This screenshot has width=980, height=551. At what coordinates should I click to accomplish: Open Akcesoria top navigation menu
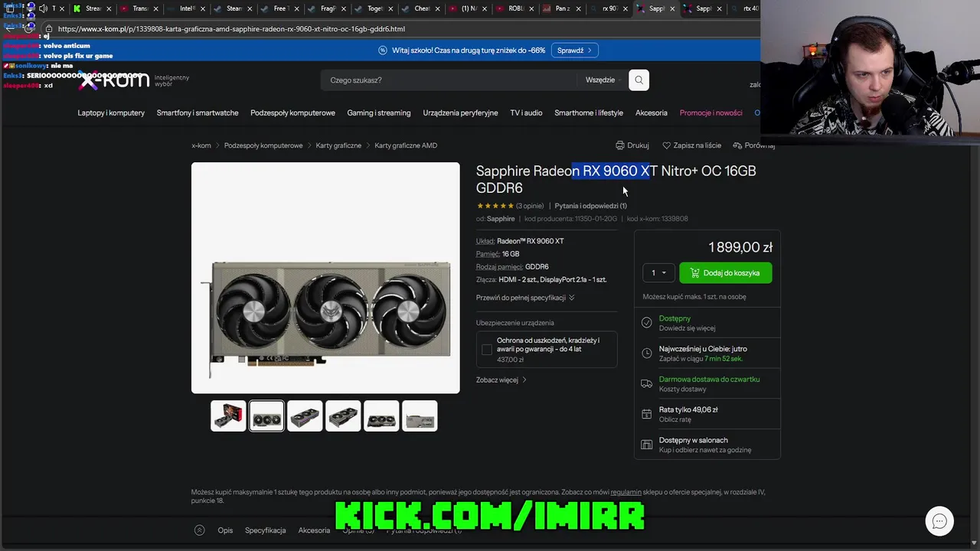pyautogui.click(x=652, y=112)
